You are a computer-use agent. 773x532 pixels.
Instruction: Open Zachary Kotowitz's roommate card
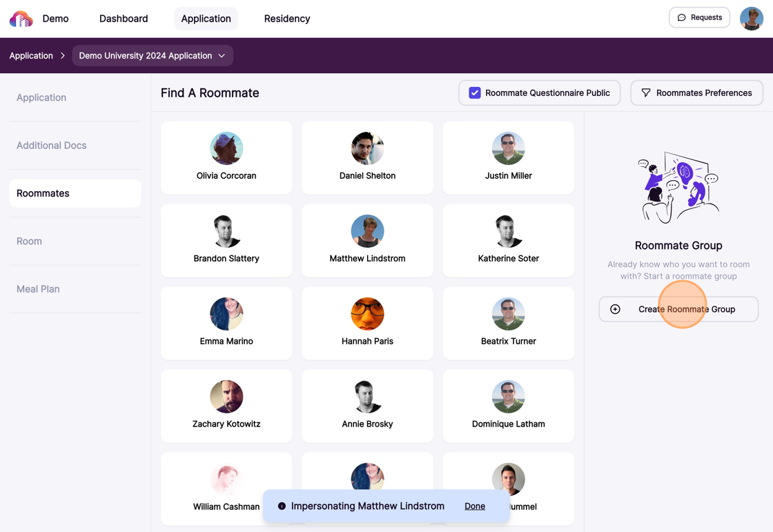click(x=226, y=406)
